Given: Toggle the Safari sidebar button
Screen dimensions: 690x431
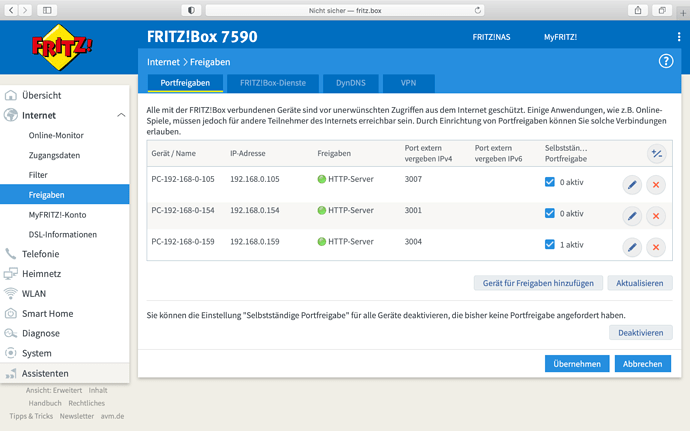Looking at the screenshot, I should pyautogui.click(x=47, y=10).
